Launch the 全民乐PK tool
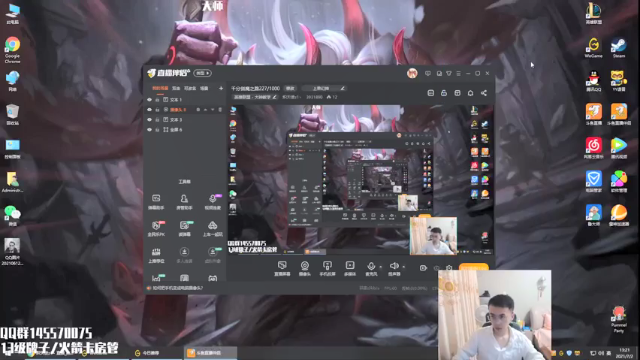Image resolution: width=640 pixels, height=360 pixels. pos(156,229)
